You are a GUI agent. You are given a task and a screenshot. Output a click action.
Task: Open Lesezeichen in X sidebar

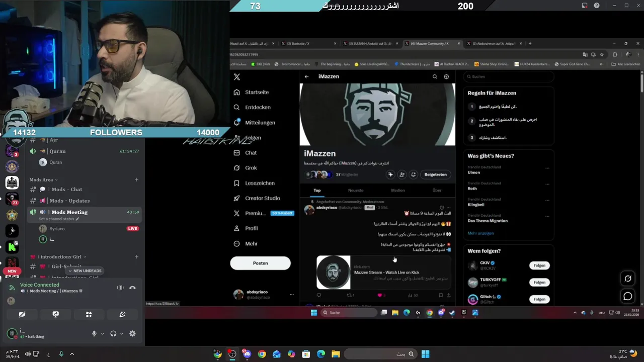click(254, 183)
